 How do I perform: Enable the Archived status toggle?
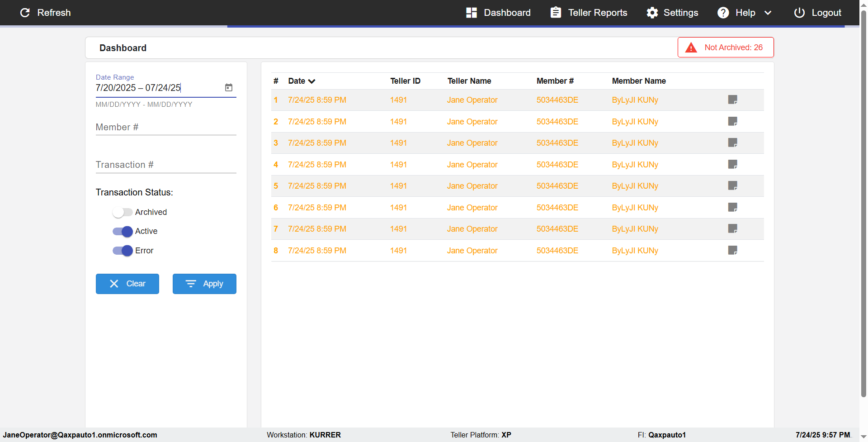pyautogui.click(x=122, y=212)
